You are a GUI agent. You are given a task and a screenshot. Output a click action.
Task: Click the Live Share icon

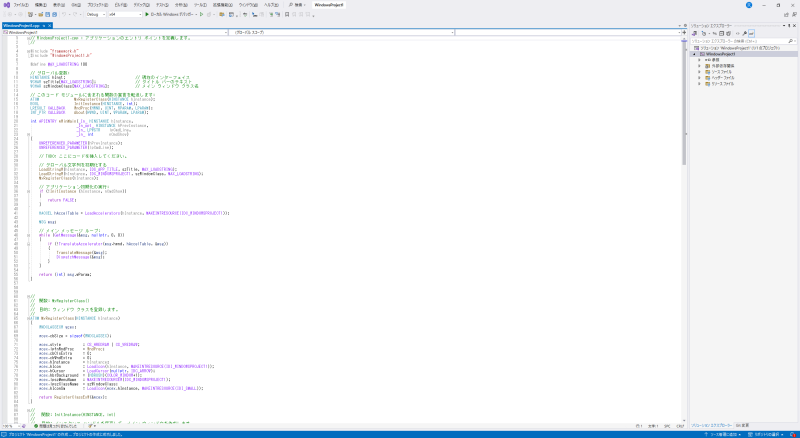coord(786,14)
